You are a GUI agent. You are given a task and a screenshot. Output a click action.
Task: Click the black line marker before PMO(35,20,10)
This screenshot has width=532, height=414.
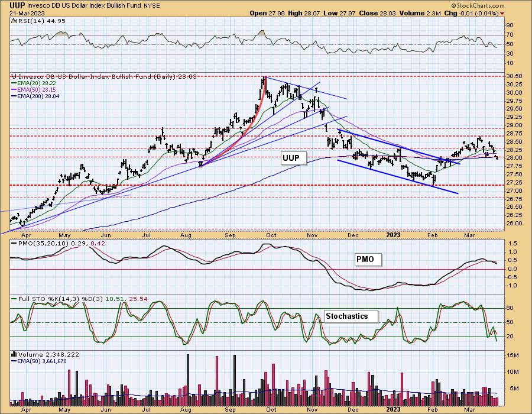(x=14, y=243)
